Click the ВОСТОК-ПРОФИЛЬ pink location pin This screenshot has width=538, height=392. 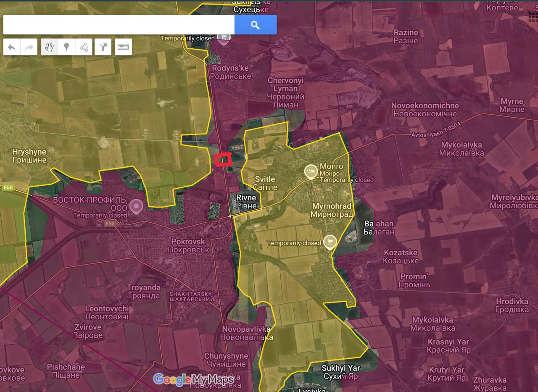tap(136, 206)
